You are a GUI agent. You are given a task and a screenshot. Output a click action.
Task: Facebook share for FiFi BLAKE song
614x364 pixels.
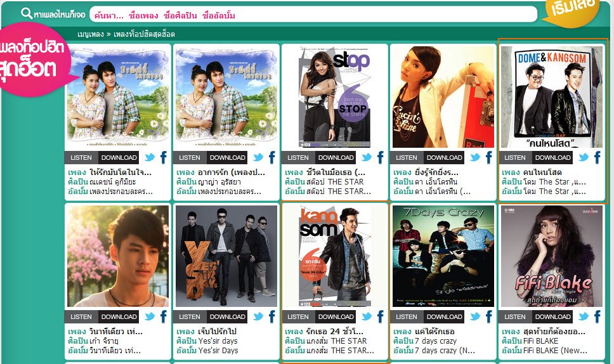(x=597, y=316)
